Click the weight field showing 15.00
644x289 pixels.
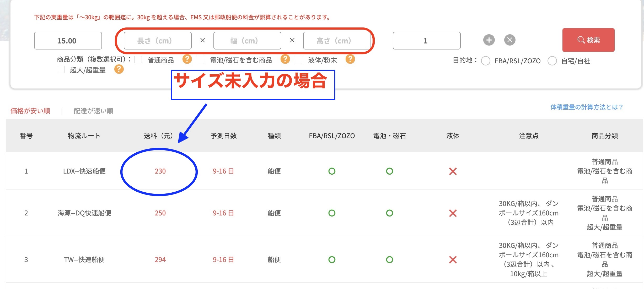[x=68, y=41]
